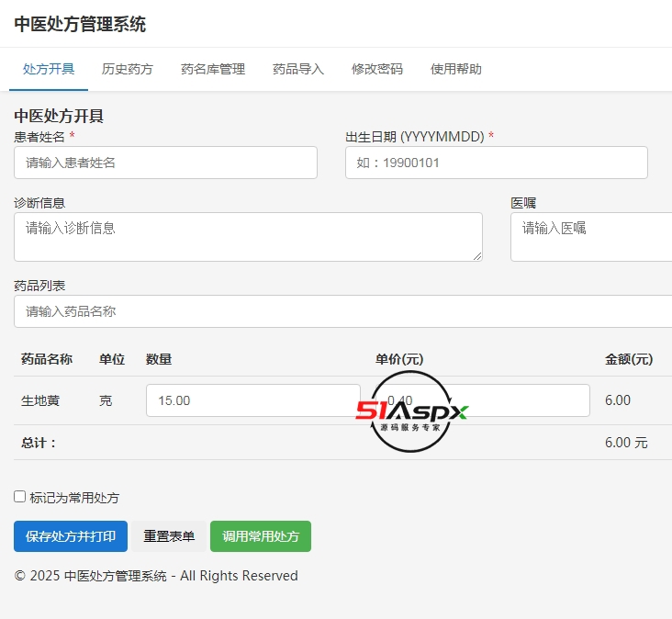The image size is (672, 619).
Task: Click the green 调用常用处方 button
Action: (x=261, y=536)
